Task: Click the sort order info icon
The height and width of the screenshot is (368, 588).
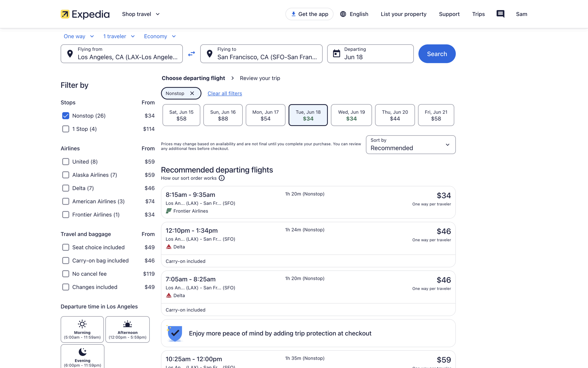Action: pyautogui.click(x=222, y=178)
